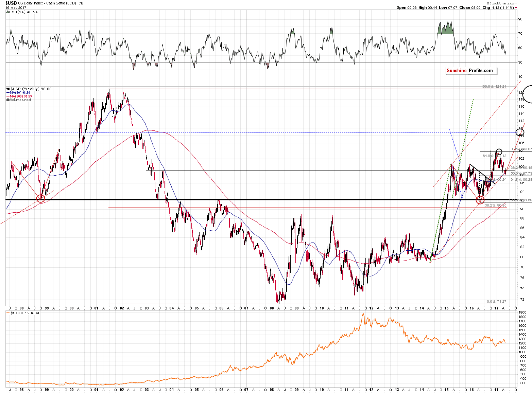Click the red circle at the 2016 low

point(480,200)
